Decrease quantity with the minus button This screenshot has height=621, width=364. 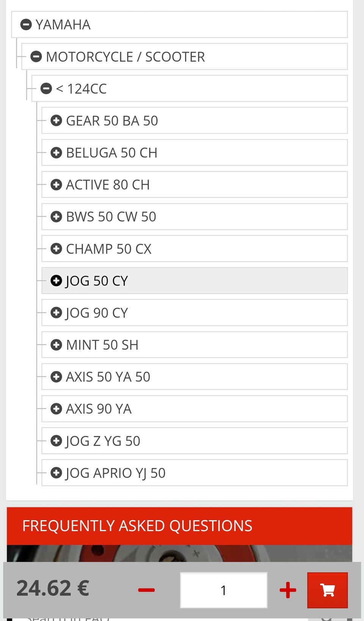pyautogui.click(x=146, y=590)
